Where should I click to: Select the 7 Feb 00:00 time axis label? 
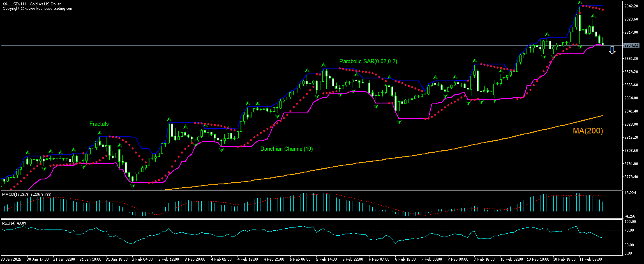coord(432,259)
